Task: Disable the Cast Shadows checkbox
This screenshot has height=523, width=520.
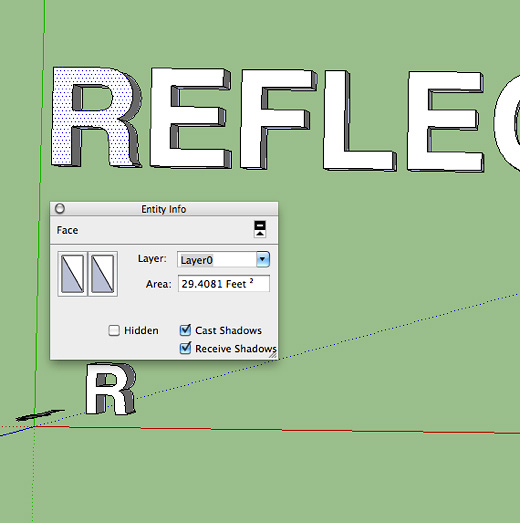Action: tap(185, 330)
